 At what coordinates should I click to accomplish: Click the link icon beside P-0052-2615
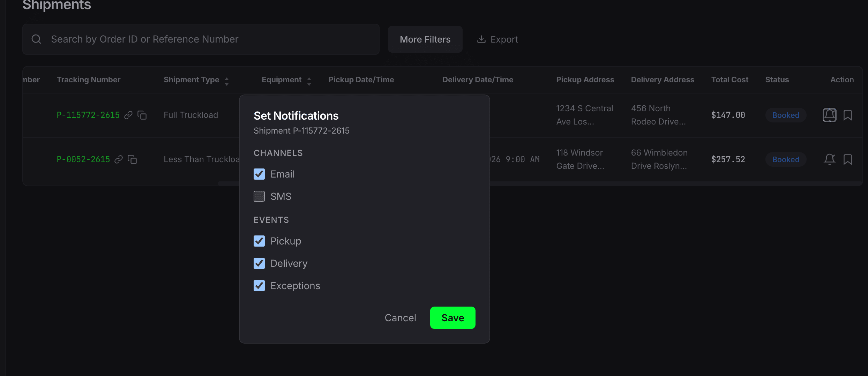119,159
